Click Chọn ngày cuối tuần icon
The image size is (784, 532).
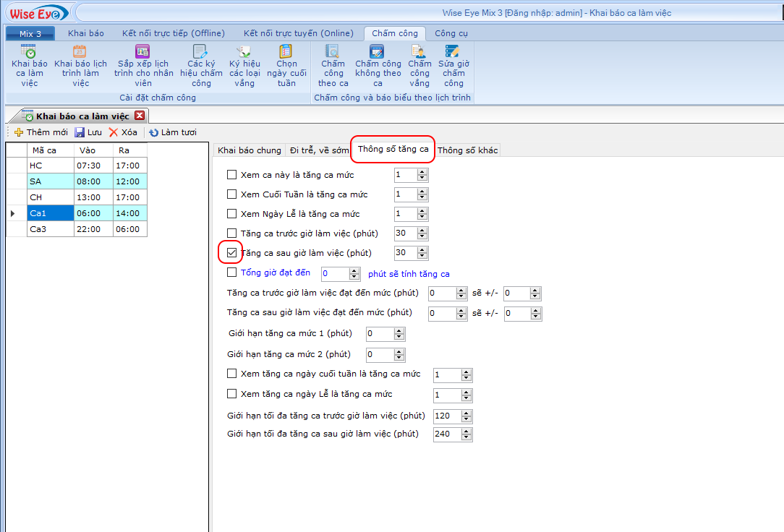click(x=287, y=52)
